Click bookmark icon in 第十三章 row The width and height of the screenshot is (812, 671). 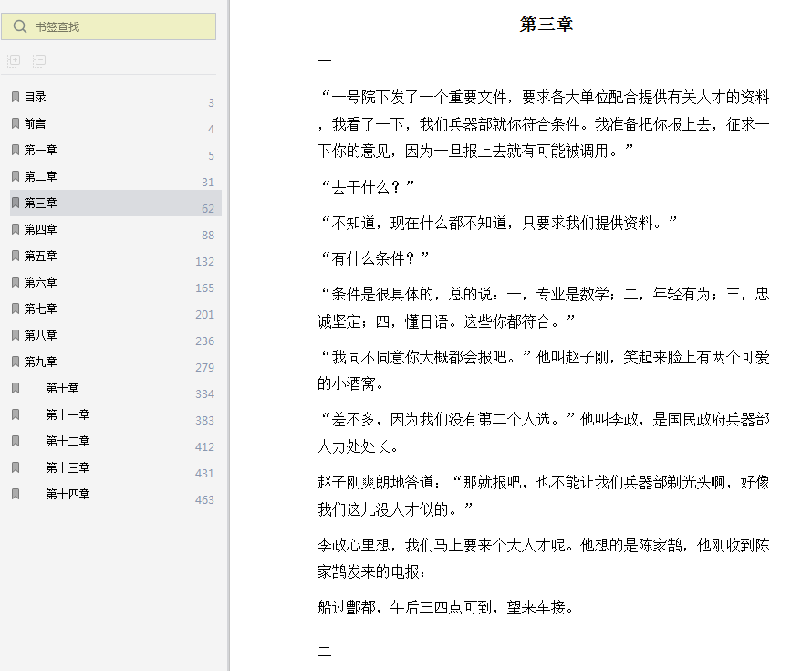tap(16, 467)
